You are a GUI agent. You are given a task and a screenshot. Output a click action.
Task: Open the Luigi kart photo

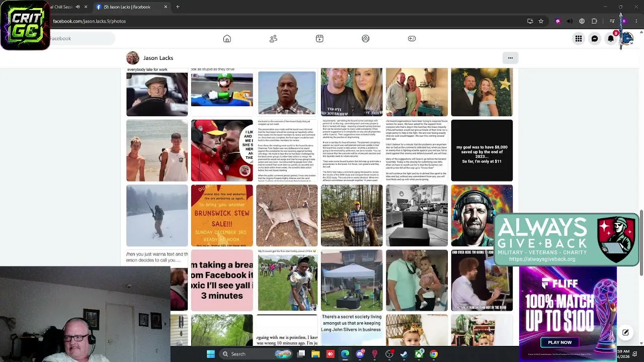222,89
